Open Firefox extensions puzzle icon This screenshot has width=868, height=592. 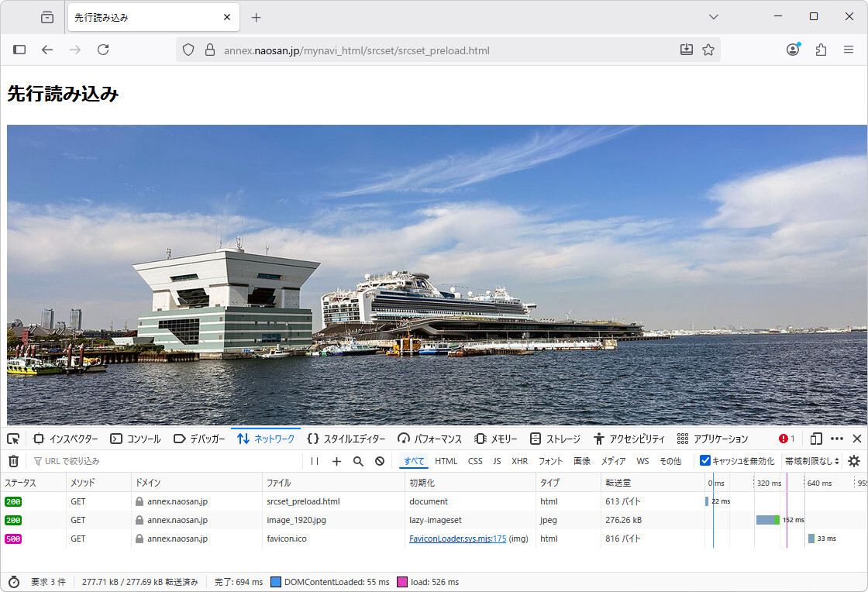click(821, 50)
